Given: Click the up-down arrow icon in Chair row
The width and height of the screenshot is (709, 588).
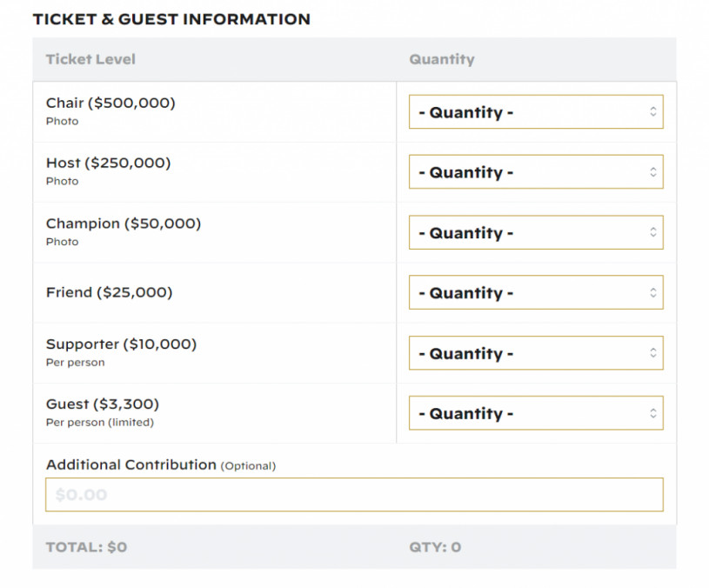Looking at the screenshot, I should (652, 112).
